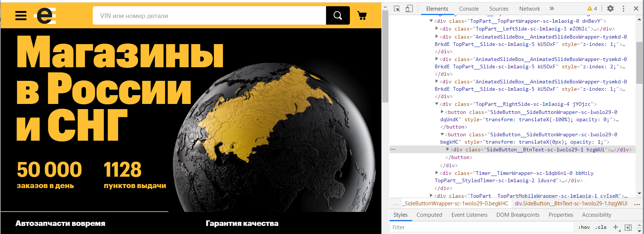Show more breadcrumbs with the left ellipsis

395,204
